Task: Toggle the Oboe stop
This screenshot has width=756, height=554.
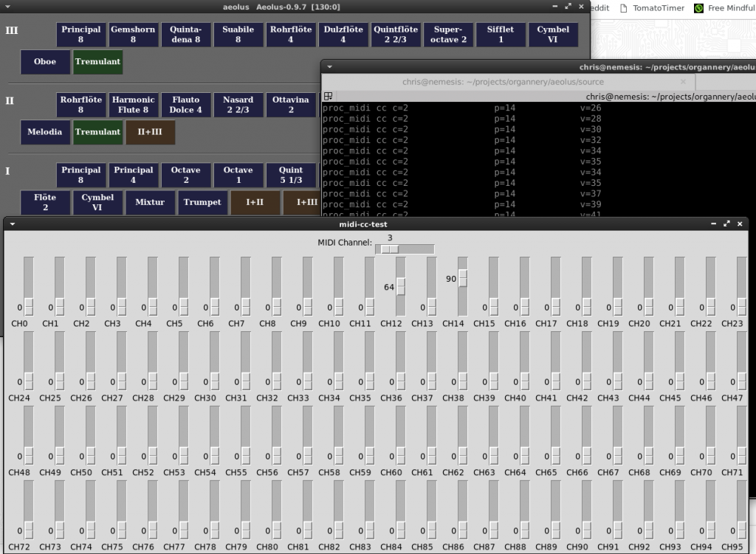Action: [x=45, y=62]
